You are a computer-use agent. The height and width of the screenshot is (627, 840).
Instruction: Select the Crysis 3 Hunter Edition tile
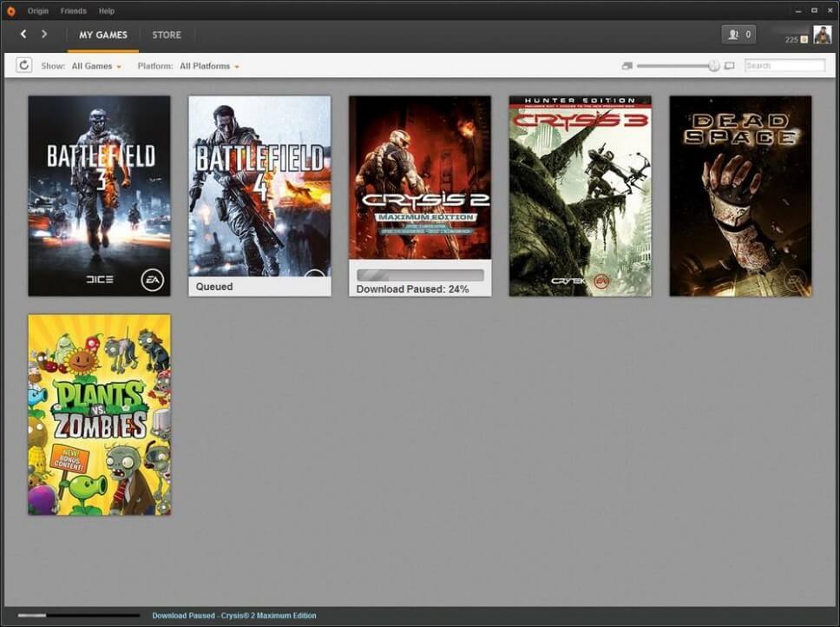(581, 196)
